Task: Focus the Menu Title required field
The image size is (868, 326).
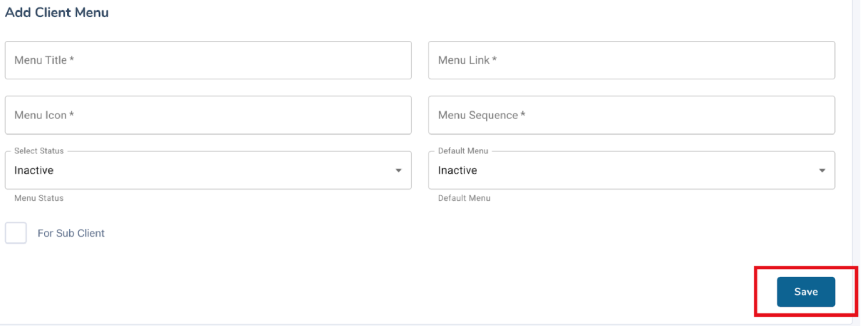Action: tap(208, 60)
